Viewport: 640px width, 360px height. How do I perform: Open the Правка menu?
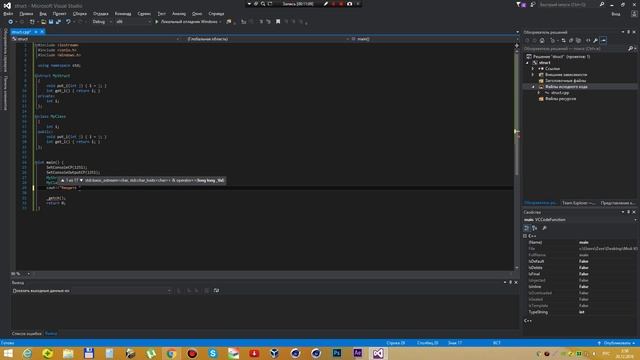26,13
